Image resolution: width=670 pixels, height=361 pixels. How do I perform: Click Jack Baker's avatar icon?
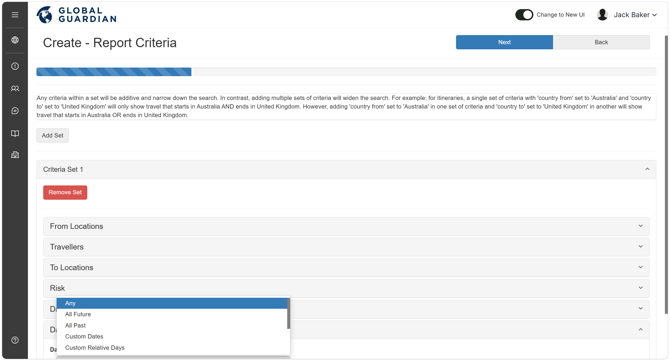click(x=602, y=15)
